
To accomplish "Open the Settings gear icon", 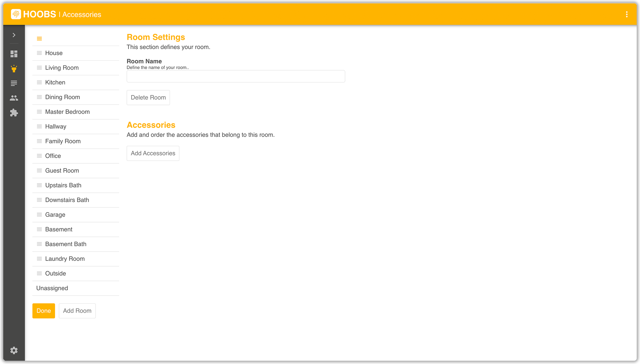I will [14, 350].
